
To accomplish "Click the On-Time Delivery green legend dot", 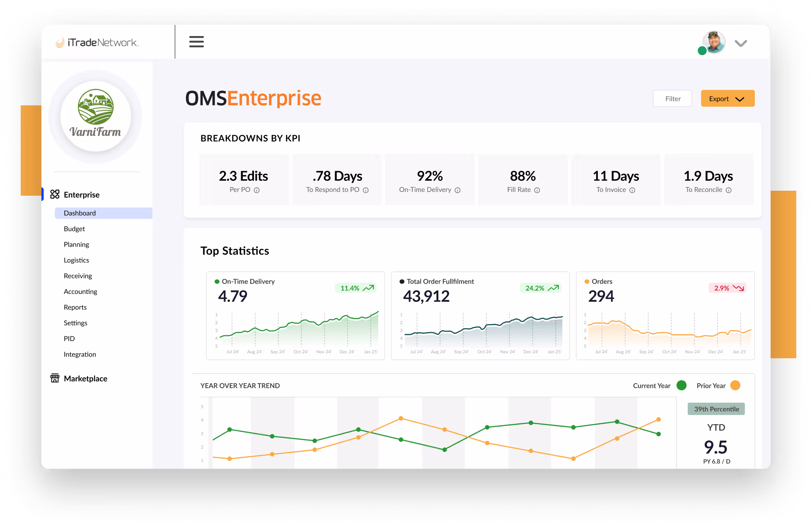I will click(x=217, y=282).
